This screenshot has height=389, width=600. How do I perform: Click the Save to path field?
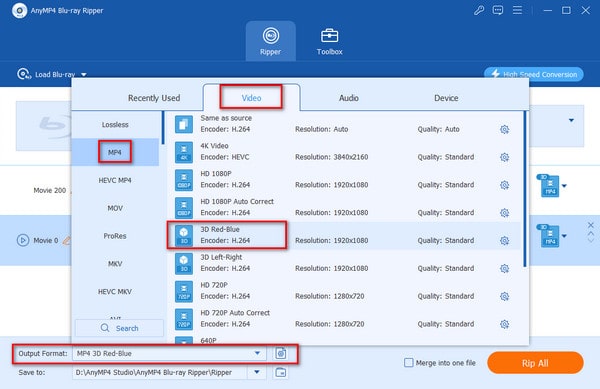click(160, 372)
